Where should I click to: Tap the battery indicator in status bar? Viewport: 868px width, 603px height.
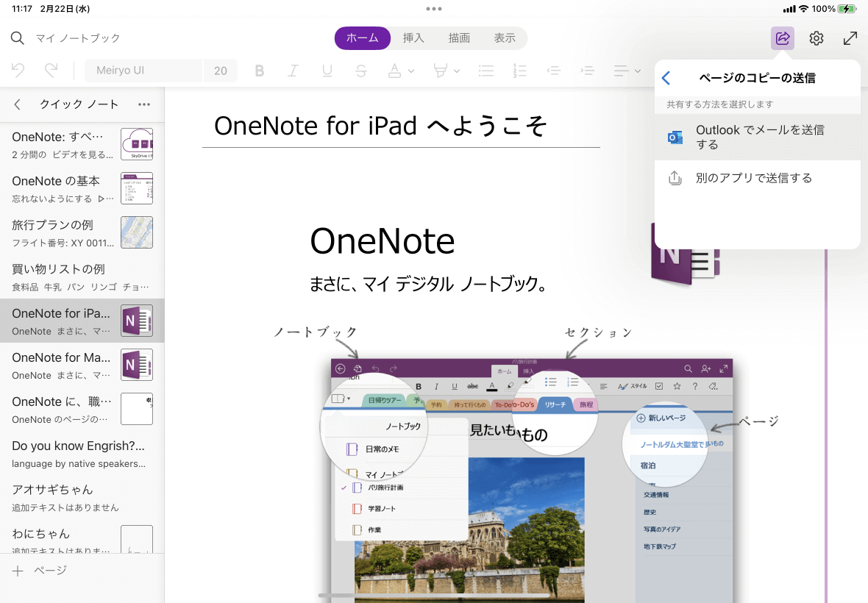pyautogui.click(x=847, y=9)
